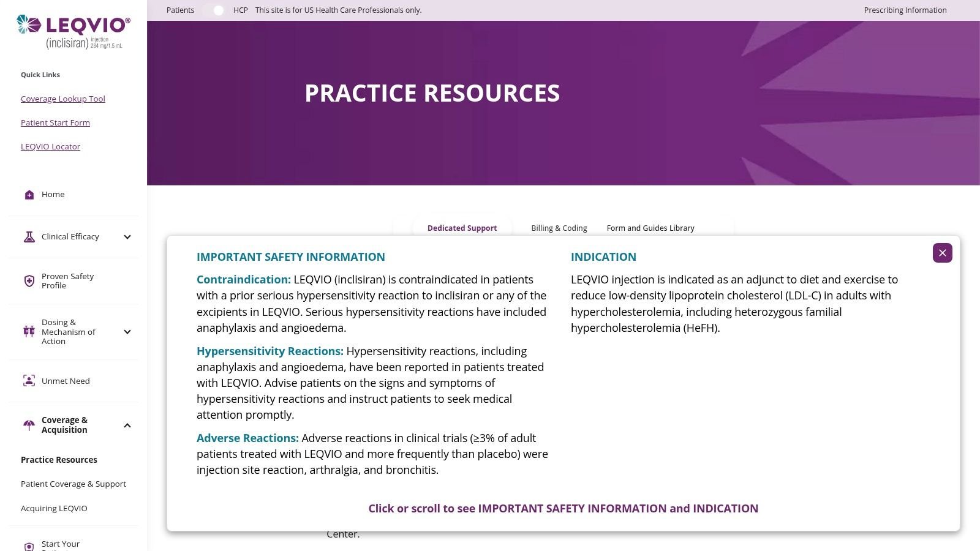Click the LEQVIO logo in sidebar
This screenshot has width=980, height=551.
(73, 32)
